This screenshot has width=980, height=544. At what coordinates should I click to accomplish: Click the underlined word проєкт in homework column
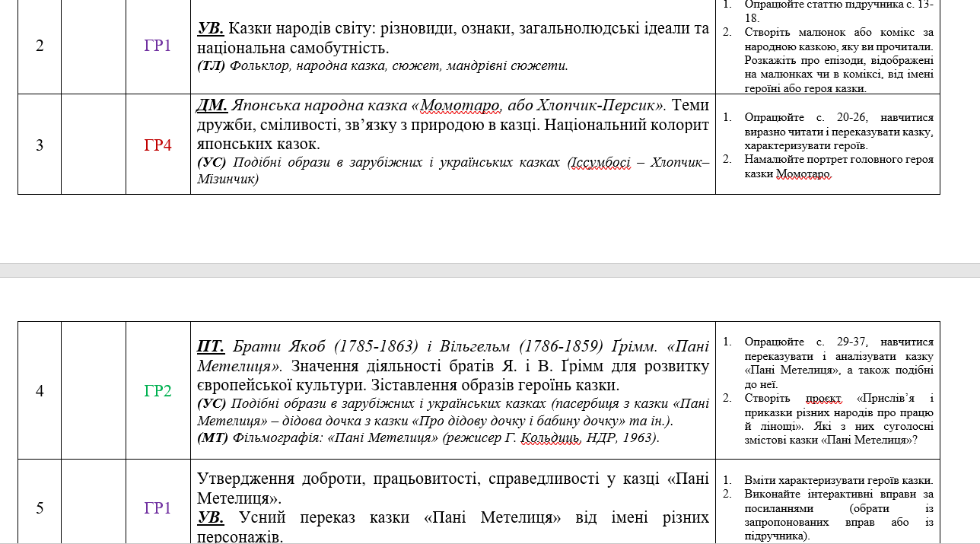click(824, 398)
